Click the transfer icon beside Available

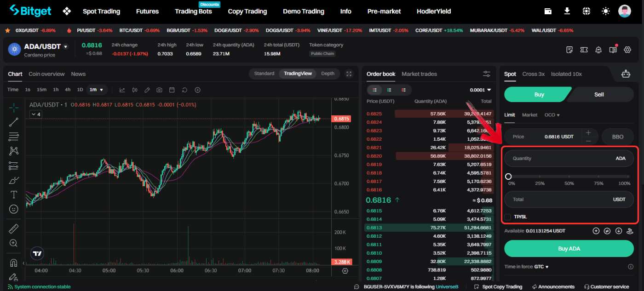tap(607, 231)
